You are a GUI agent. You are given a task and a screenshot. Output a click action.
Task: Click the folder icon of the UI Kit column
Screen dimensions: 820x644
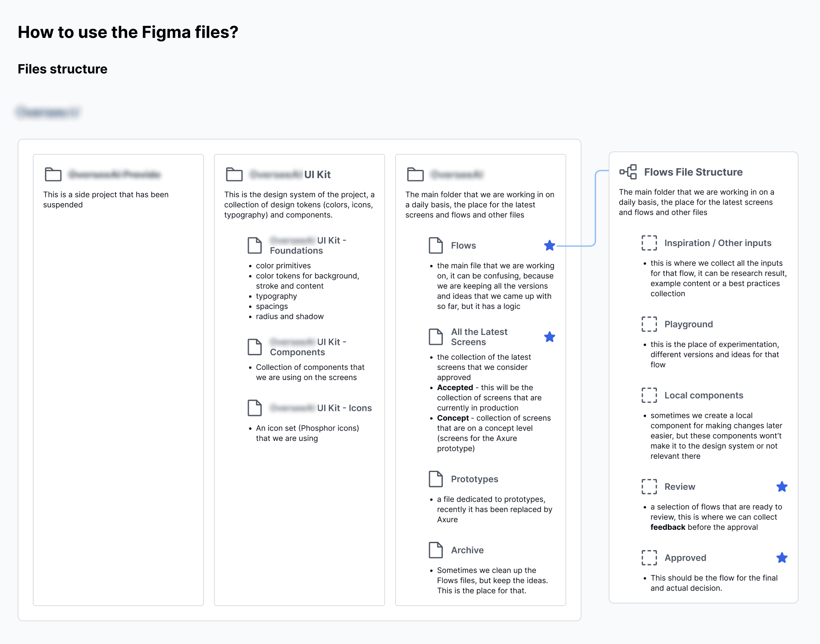coord(235,175)
